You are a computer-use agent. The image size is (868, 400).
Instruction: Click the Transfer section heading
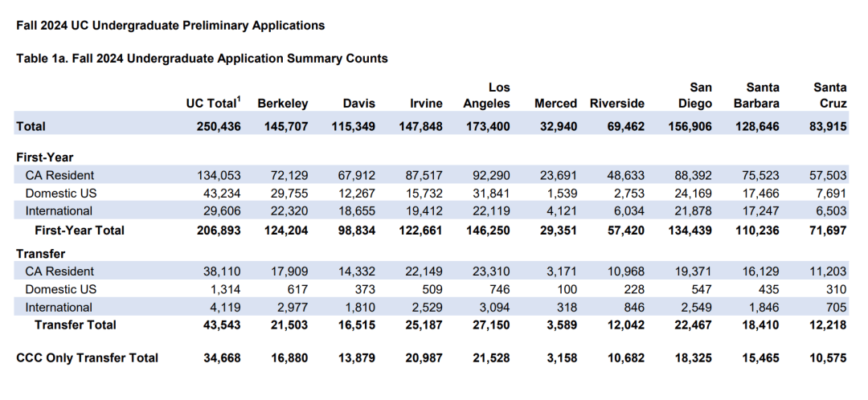pos(41,254)
